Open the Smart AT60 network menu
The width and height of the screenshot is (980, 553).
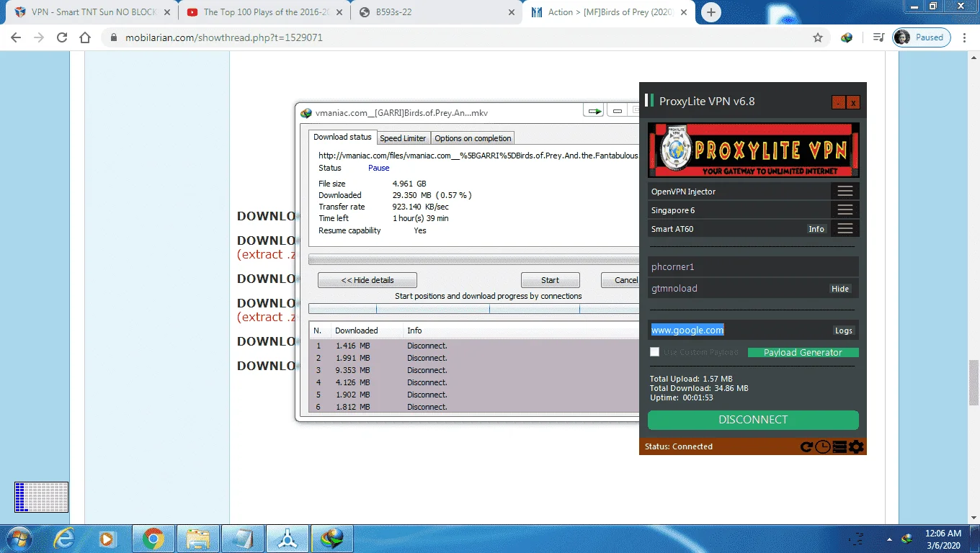(x=845, y=229)
